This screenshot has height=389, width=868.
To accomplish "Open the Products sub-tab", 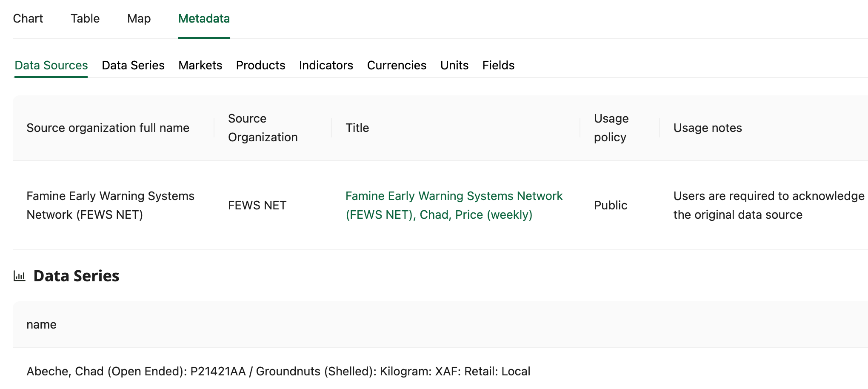I will click(260, 65).
